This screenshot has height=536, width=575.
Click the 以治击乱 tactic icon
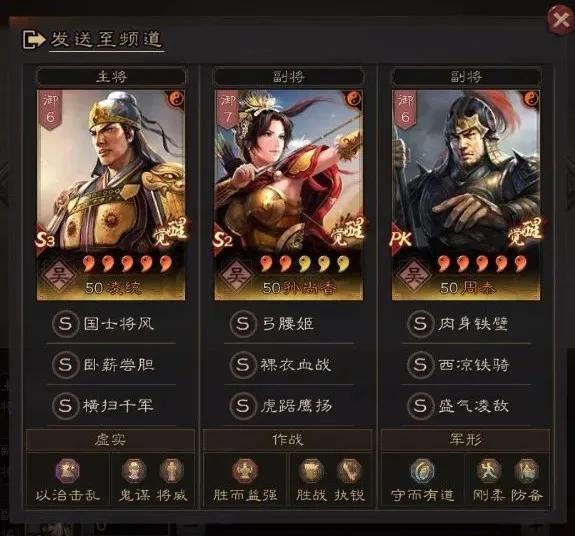[67, 470]
